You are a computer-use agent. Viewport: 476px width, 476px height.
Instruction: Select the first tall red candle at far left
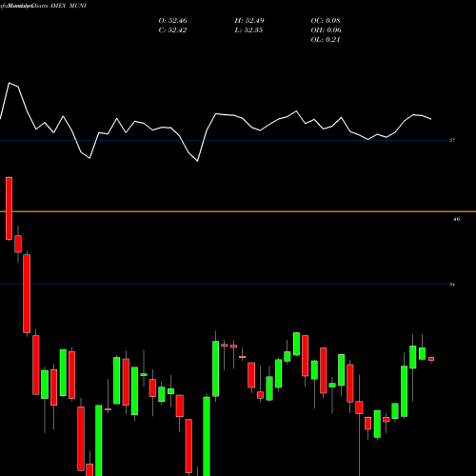point(9,208)
